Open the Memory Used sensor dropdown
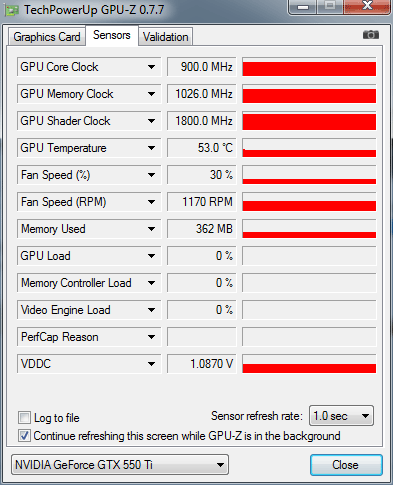Viewport: 393px width, 485px height. click(151, 229)
